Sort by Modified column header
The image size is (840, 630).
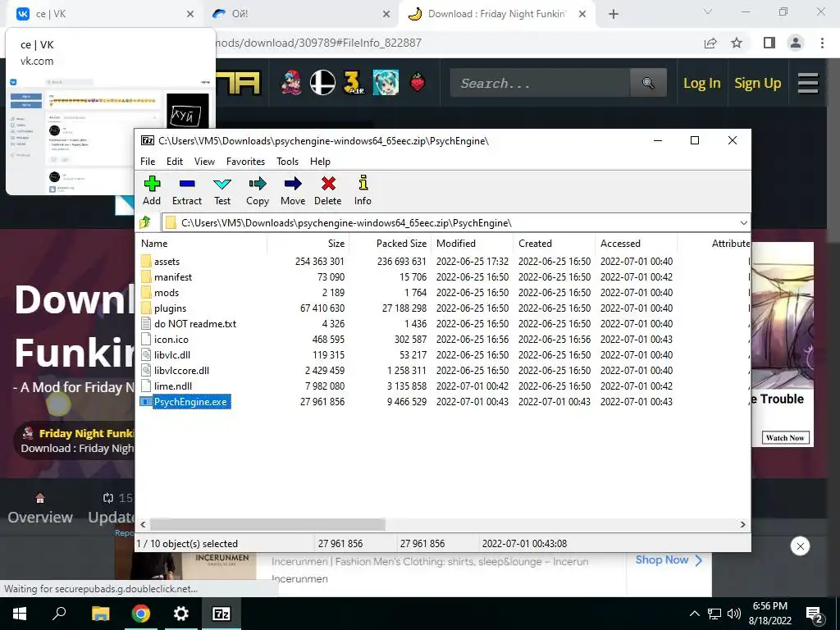472,243
